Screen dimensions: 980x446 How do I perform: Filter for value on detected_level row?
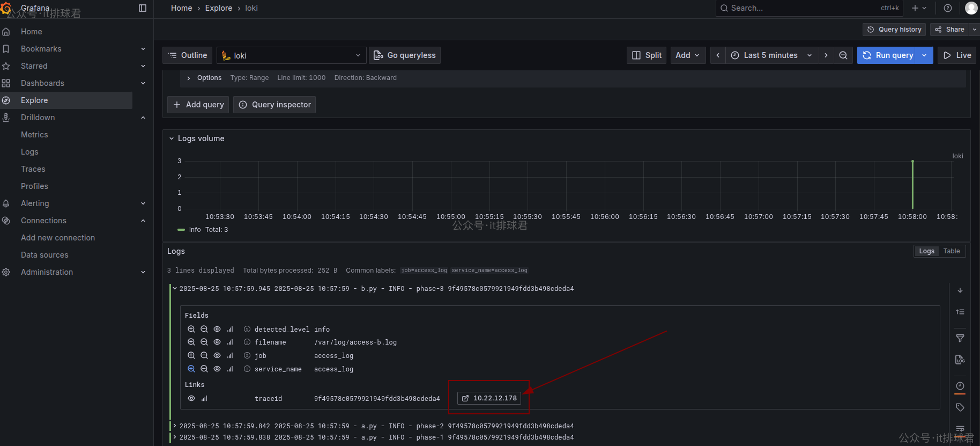[191, 329]
